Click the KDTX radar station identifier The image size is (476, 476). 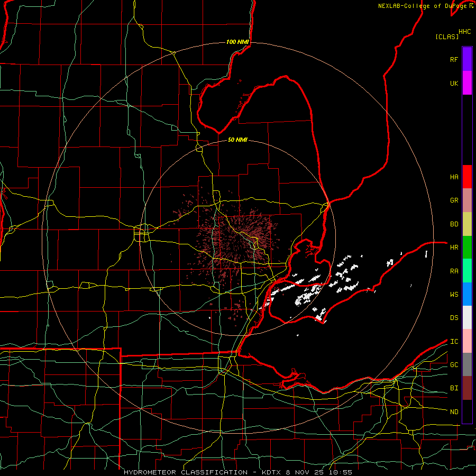tap(272, 472)
